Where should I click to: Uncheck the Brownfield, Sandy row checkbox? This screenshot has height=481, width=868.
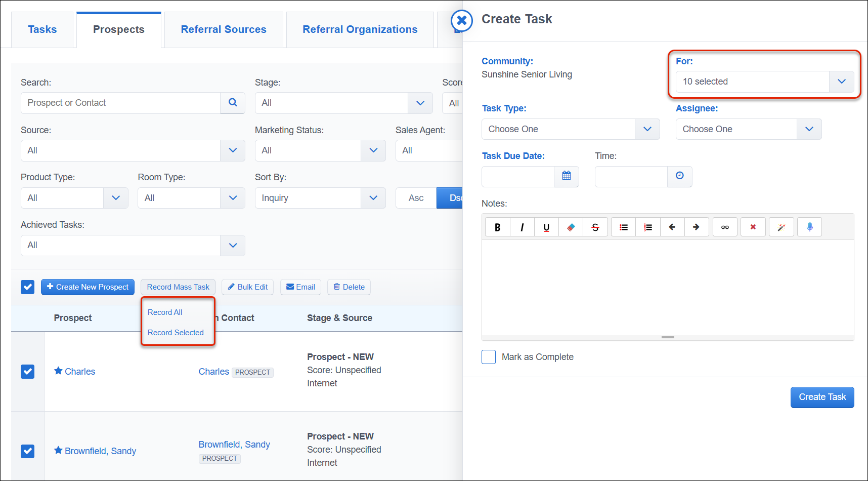[28, 451]
